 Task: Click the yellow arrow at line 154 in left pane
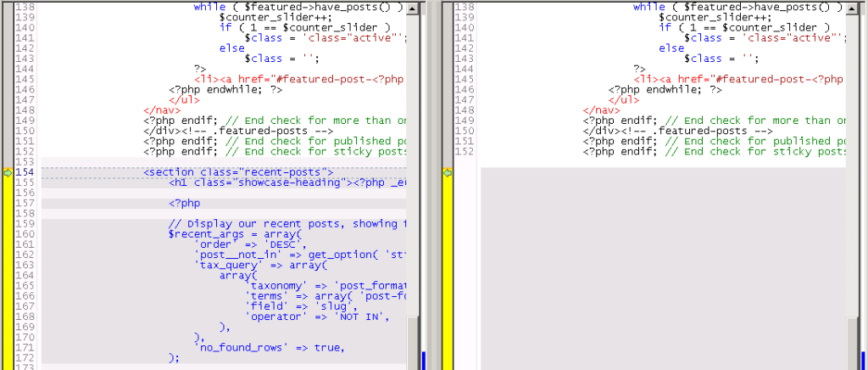[x=7, y=172]
